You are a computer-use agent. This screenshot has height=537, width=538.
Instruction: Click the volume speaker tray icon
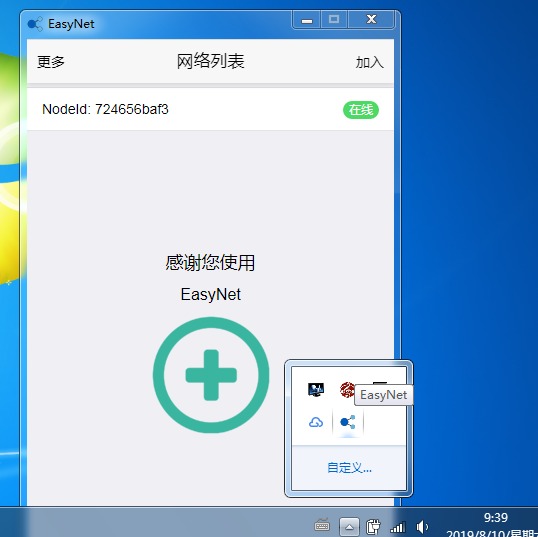(x=422, y=527)
